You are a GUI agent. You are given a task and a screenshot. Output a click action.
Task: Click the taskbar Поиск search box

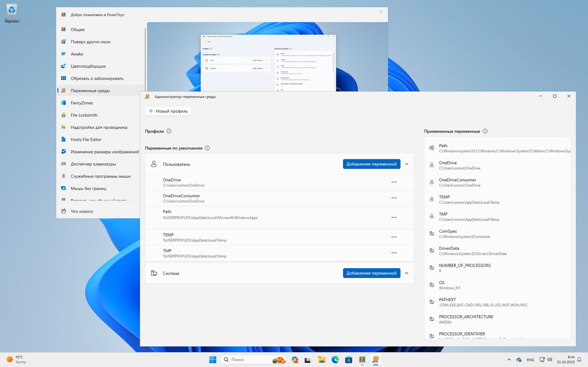pyautogui.click(x=254, y=360)
